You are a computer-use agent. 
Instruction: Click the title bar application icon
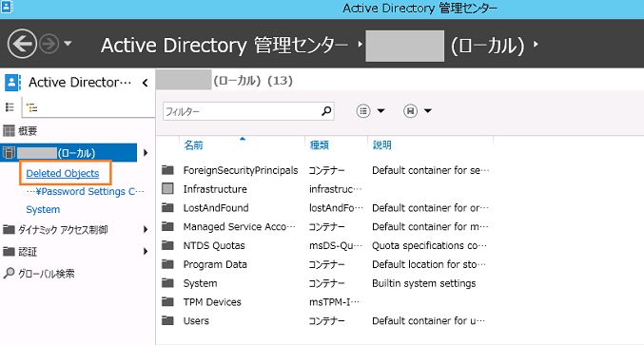[7, 7]
